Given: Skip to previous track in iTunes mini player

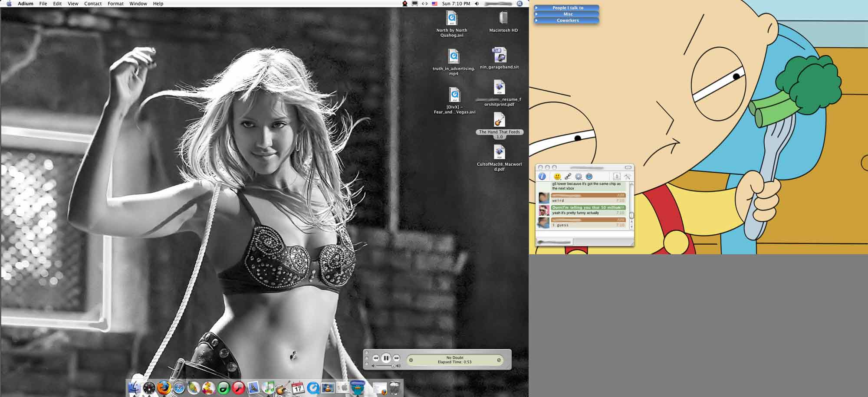Looking at the screenshot, I should (x=376, y=358).
